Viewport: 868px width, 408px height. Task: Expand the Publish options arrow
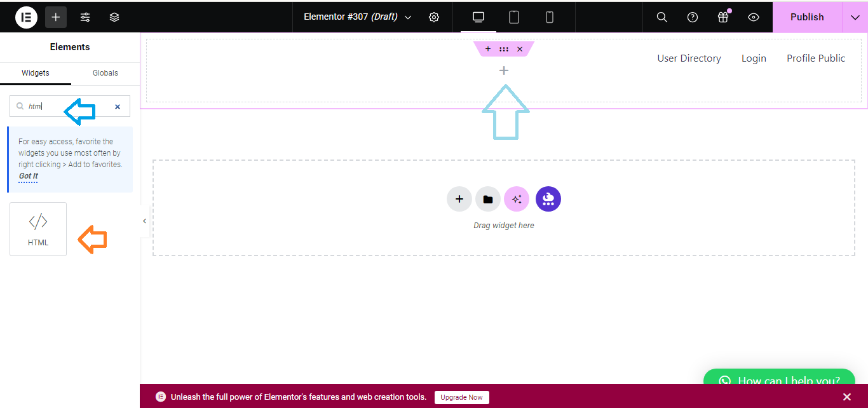855,17
